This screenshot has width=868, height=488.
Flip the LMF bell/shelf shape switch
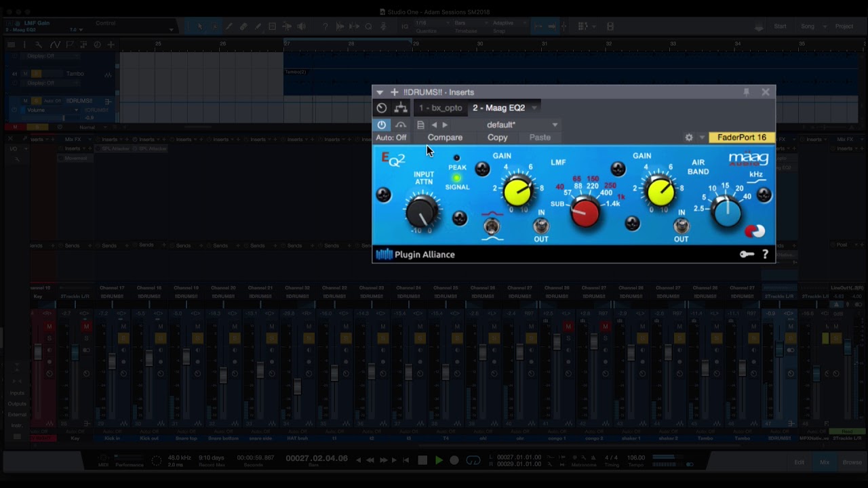[x=492, y=226]
